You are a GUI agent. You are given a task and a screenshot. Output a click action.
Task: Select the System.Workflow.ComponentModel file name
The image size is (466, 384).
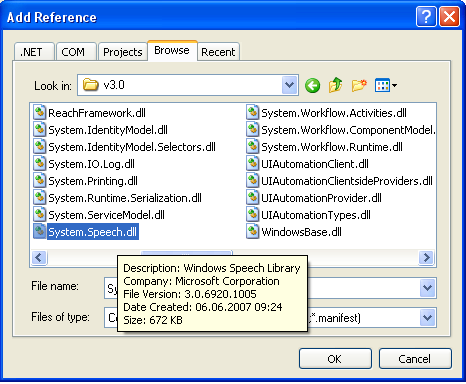[348, 130]
